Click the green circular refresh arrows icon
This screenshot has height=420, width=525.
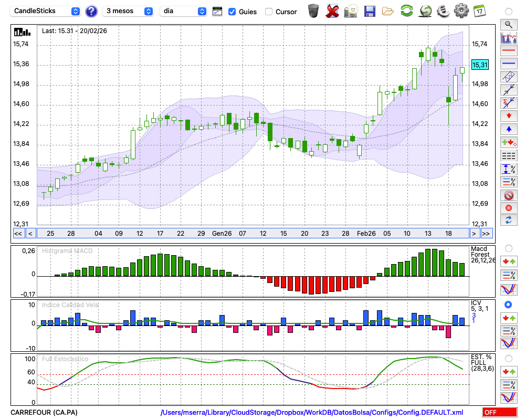406,11
